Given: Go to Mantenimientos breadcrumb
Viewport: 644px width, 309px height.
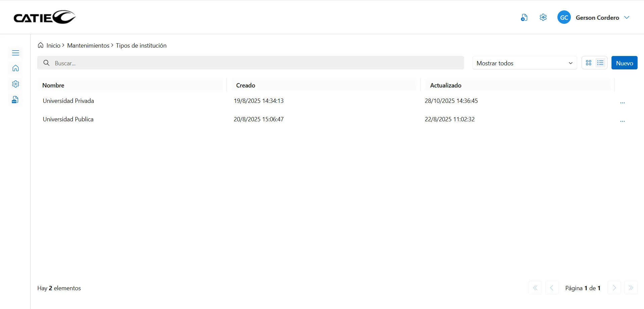Looking at the screenshot, I should (x=88, y=46).
